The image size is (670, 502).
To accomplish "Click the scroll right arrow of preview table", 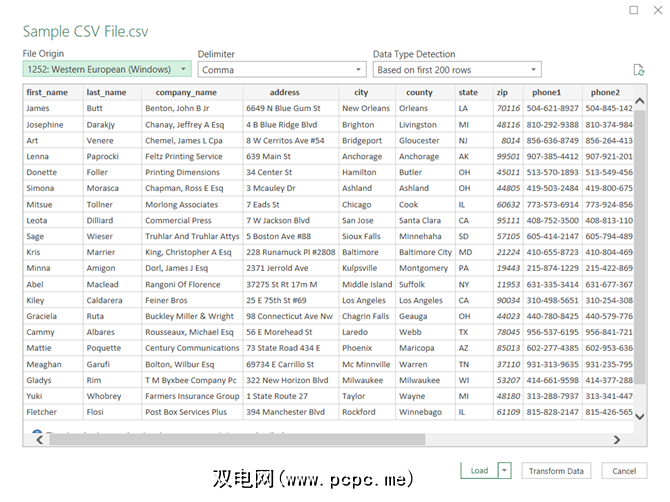I will 617,440.
